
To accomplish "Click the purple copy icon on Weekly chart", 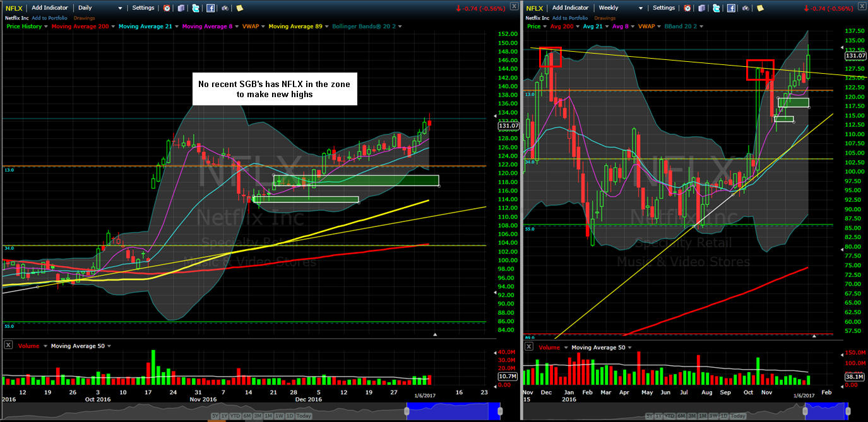I will pyautogui.click(x=701, y=8).
